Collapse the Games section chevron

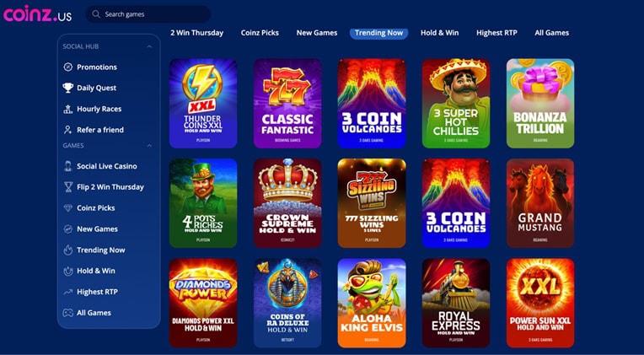[x=149, y=145]
